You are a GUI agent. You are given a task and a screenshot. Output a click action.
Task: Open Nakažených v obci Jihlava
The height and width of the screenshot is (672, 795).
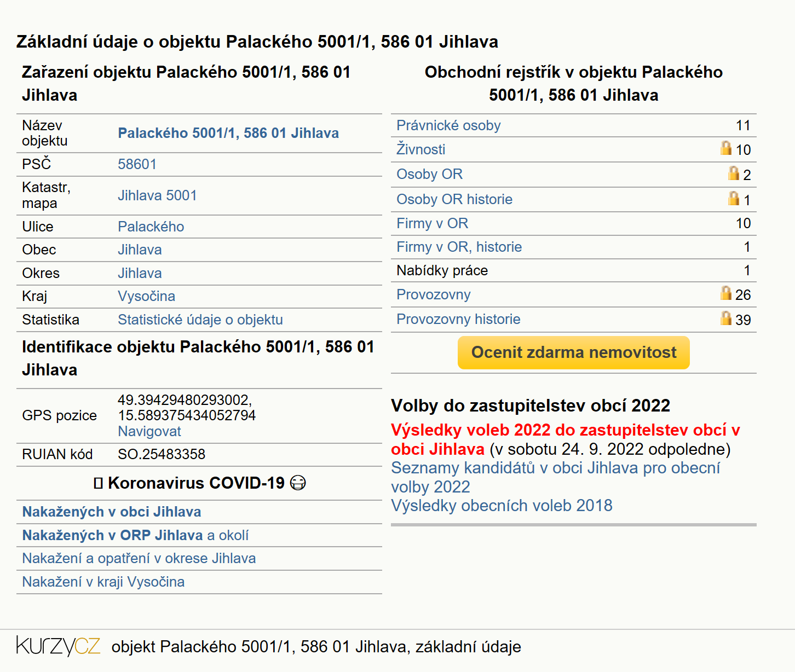(112, 512)
